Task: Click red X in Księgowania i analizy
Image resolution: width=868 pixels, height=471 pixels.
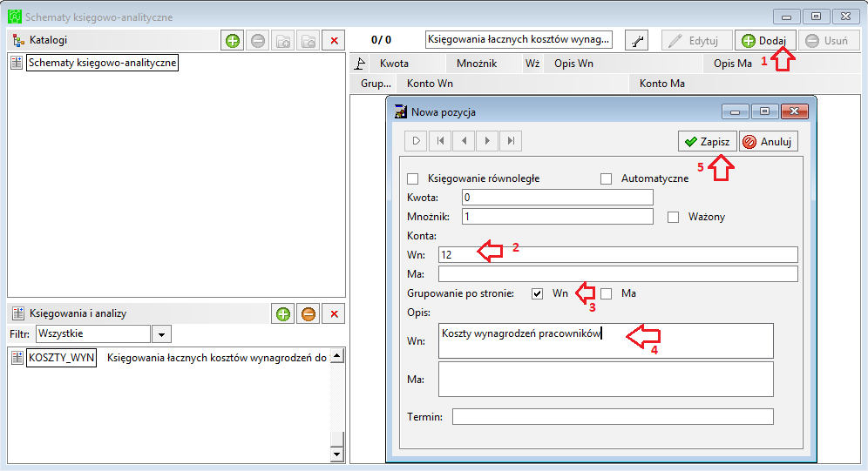Action: coord(334,314)
